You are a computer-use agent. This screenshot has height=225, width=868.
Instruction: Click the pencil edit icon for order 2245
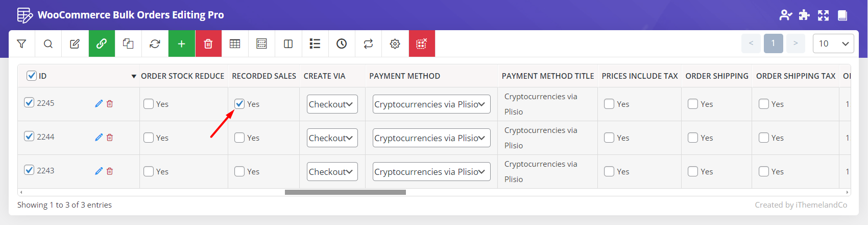coord(99,103)
